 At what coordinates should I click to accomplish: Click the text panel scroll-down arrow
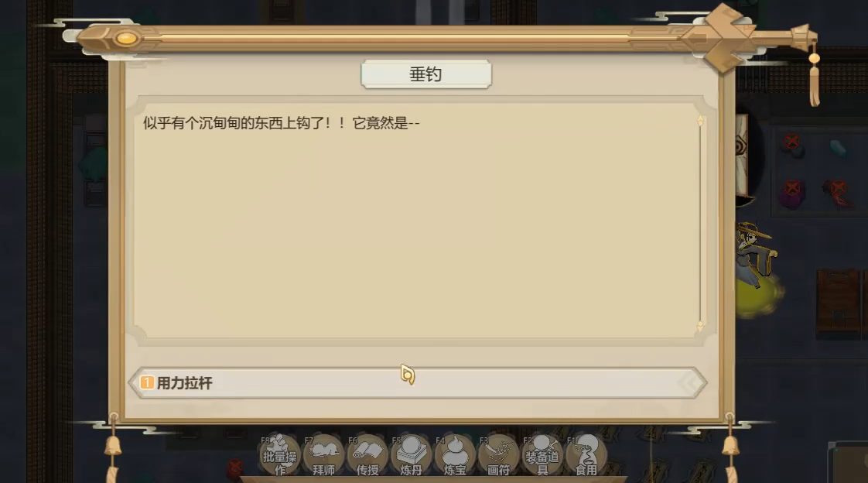coord(700,326)
